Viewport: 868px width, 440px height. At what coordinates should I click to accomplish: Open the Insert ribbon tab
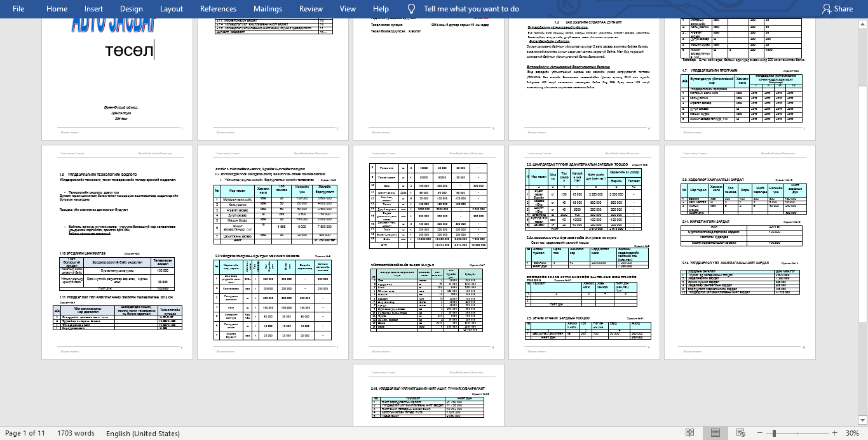[93, 9]
